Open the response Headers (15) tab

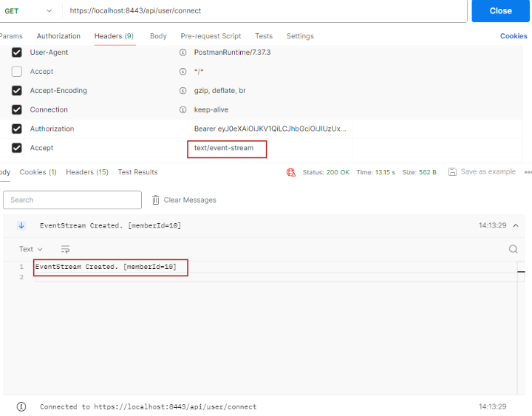coord(87,172)
